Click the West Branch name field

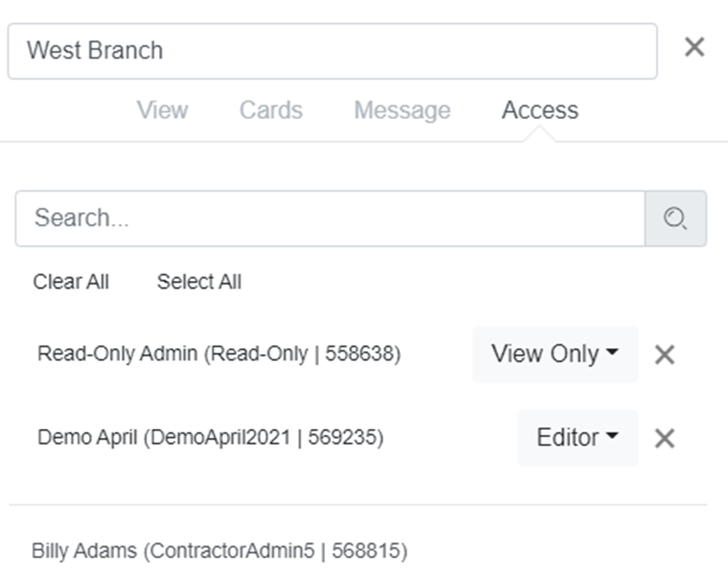332,51
